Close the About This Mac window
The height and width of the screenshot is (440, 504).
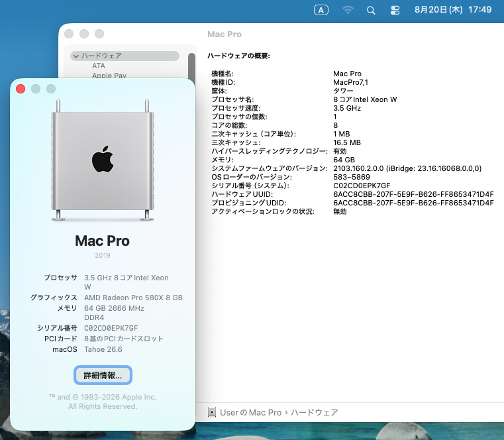coord(21,89)
